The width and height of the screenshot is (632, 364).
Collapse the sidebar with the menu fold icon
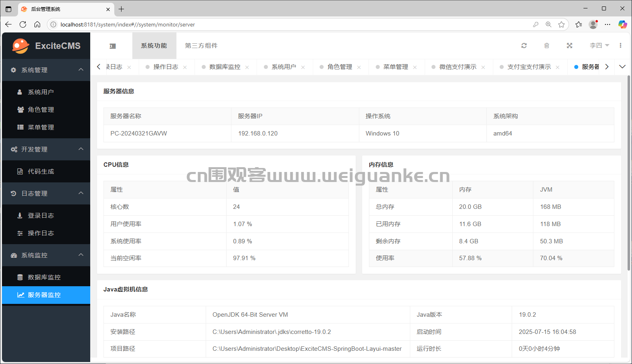[113, 46]
